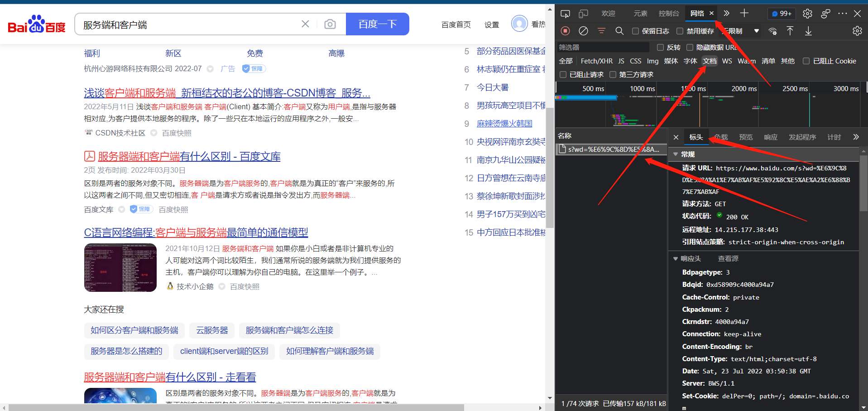Viewport: 868px width, 411px height.
Task: Close the Network tab with its x
Action: point(711,13)
